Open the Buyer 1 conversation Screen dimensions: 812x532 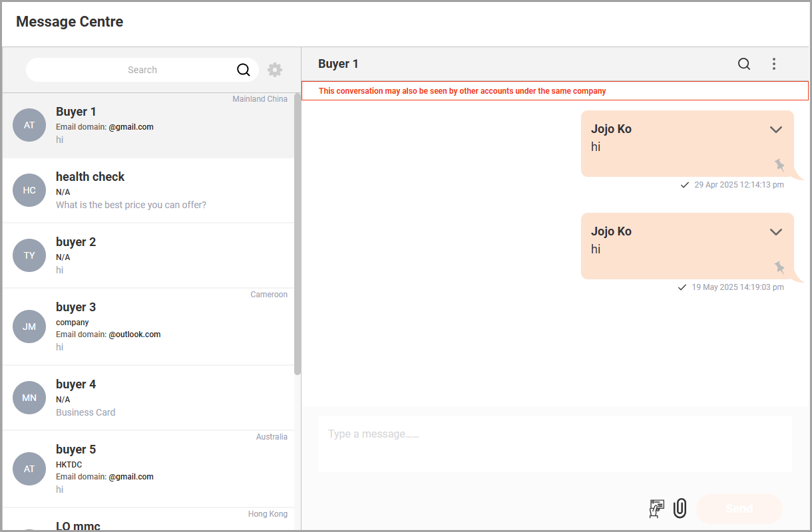[x=148, y=126]
